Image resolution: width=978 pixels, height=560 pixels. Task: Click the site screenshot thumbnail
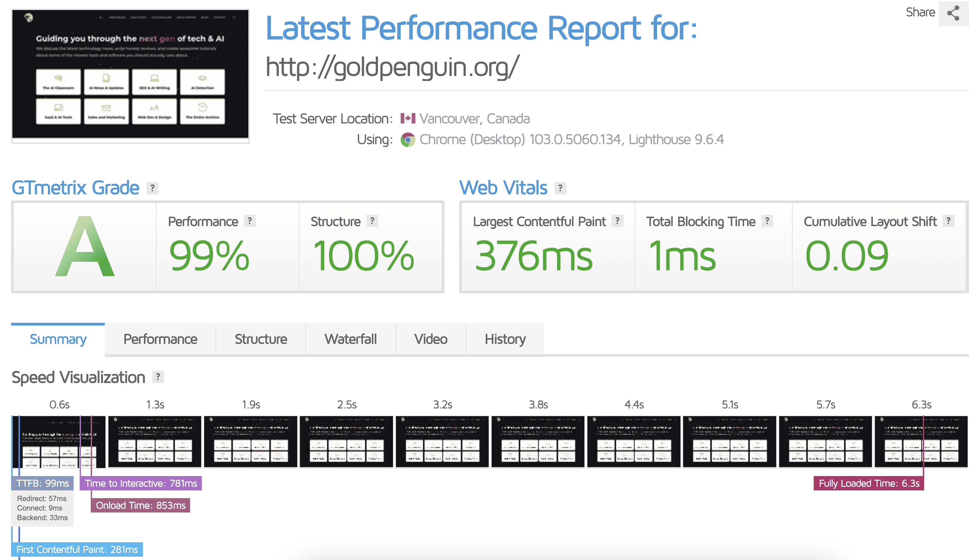[130, 75]
